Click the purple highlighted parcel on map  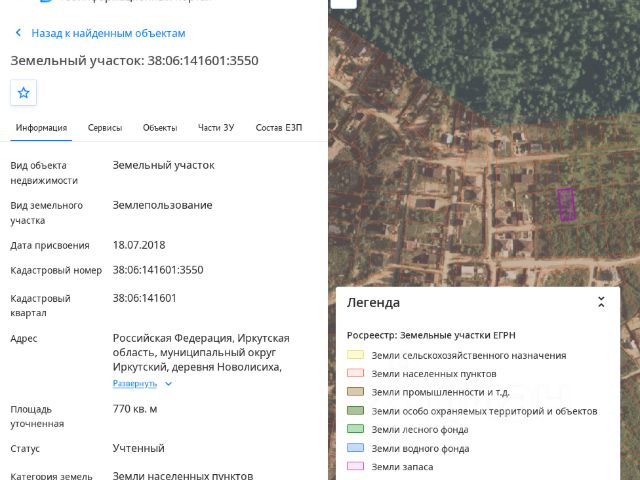tap(567, 204)
